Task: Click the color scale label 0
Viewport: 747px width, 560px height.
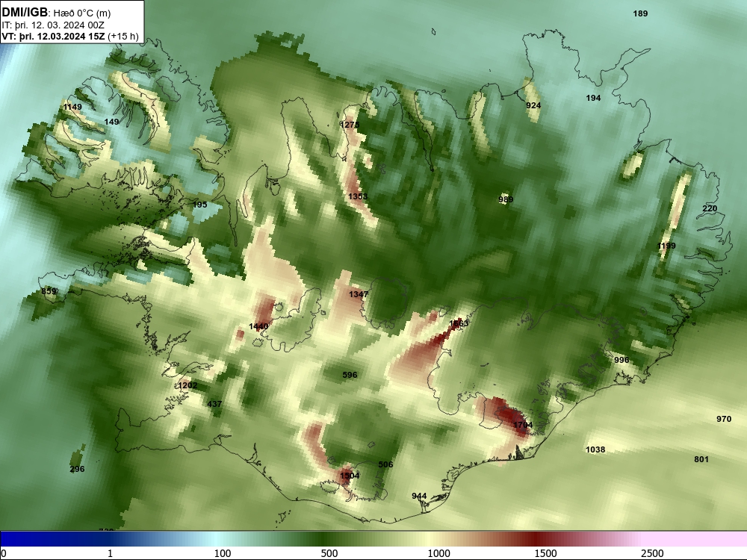Action: tap(4, 553)
